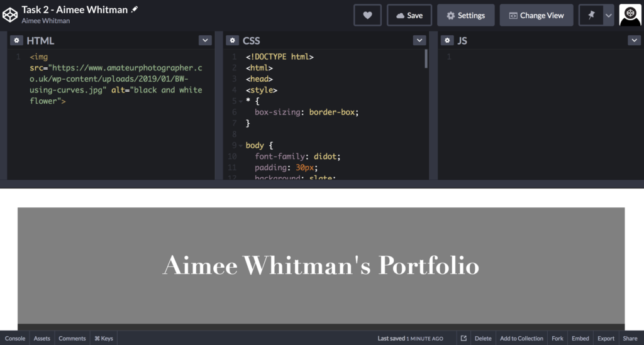
Task: Pin this pen with the pin icon
Action: pos(591,15)
